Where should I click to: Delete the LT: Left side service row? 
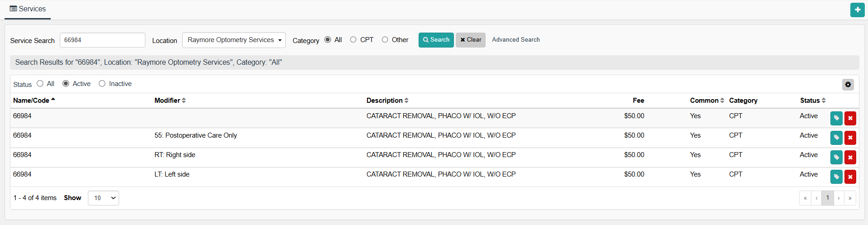pyautogui.click(x=850, y=177)
